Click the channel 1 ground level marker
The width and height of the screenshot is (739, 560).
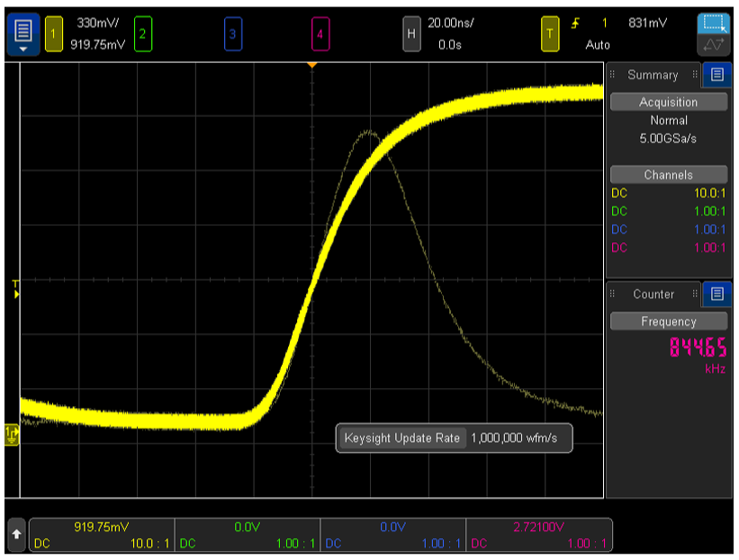click(x=12, y=435)
